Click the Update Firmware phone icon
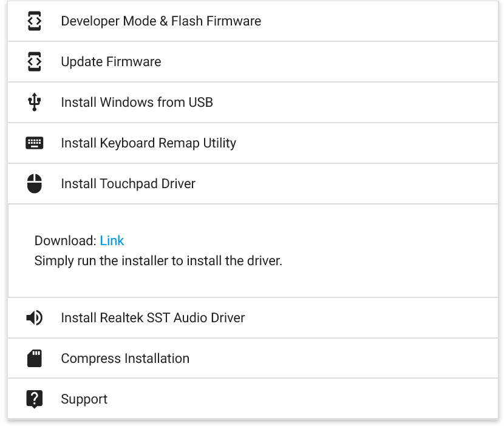 pos(35,61)
